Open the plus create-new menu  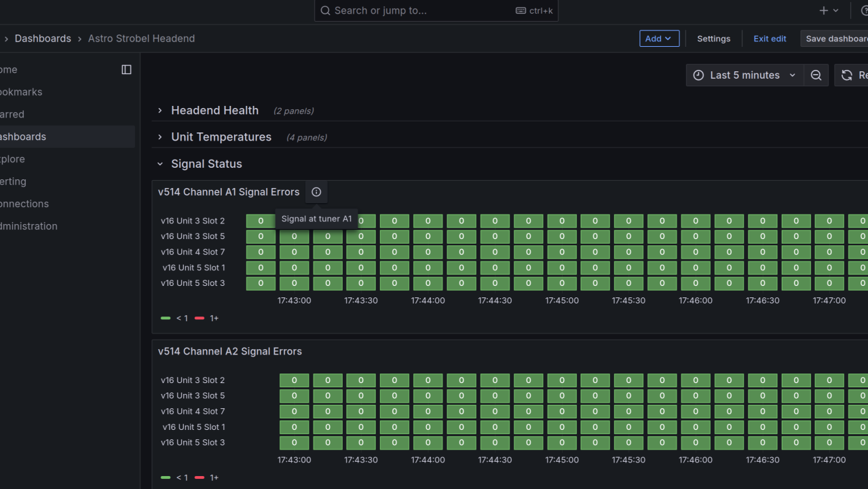click(x=829, y=10)
